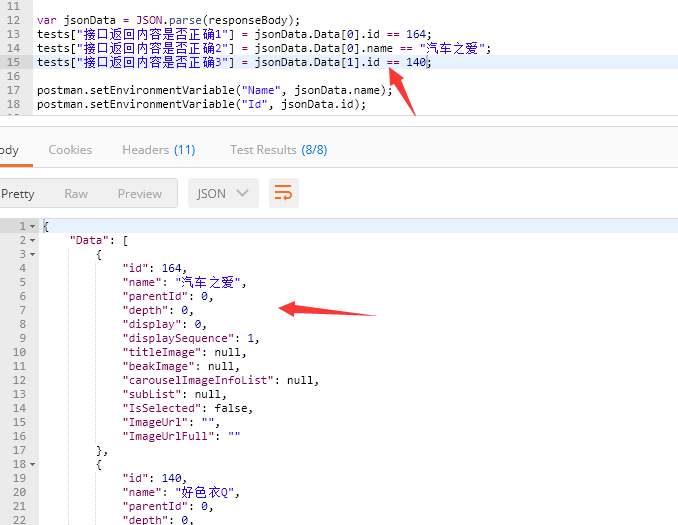Click the "name": "好色衣Q" line
The height and width of the screenshot is (525, 678).
coord(181,492)
